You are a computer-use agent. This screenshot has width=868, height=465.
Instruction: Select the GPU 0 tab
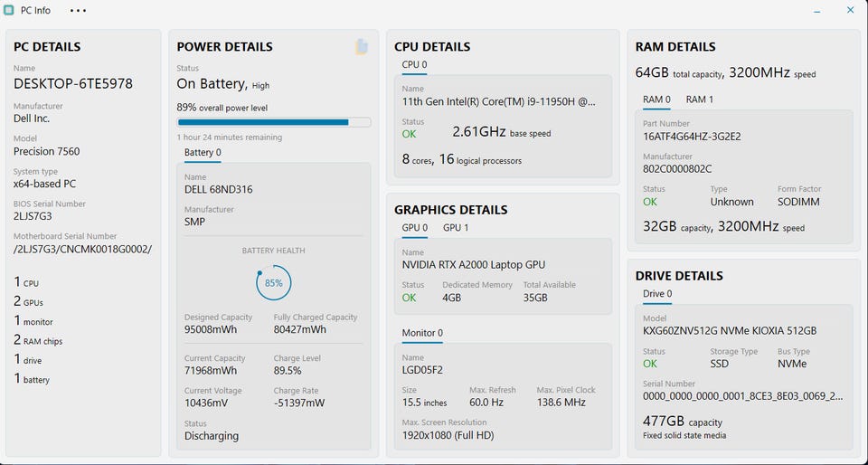click(x=414, y=228)
